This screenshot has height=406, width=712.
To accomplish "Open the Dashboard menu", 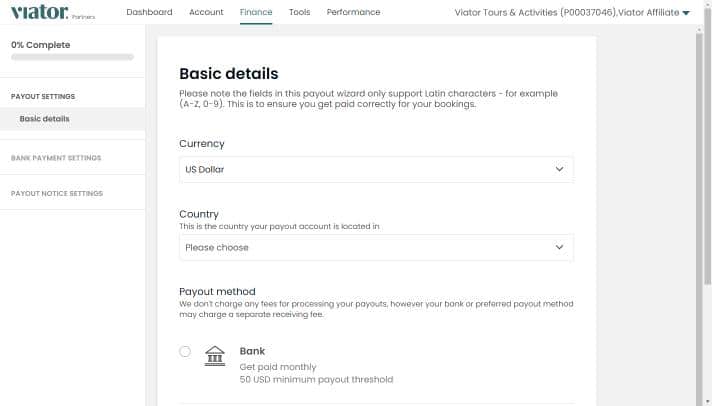I will 149,12.
